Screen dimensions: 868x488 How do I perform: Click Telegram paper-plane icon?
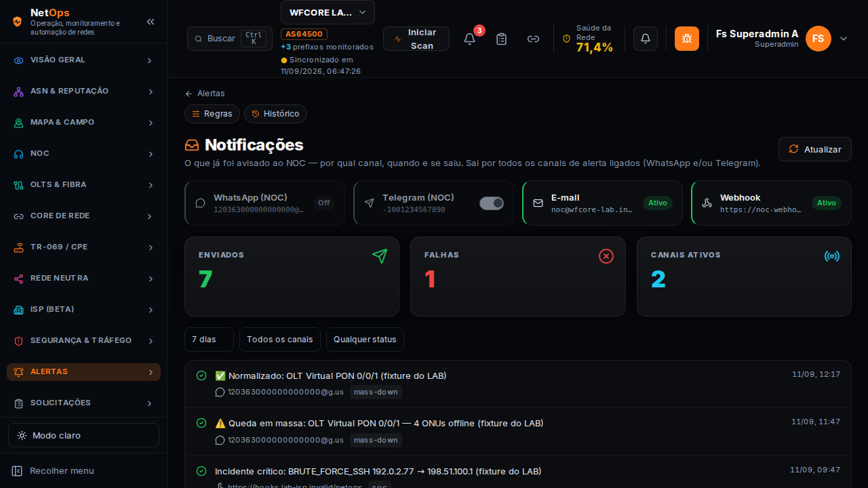370,203
